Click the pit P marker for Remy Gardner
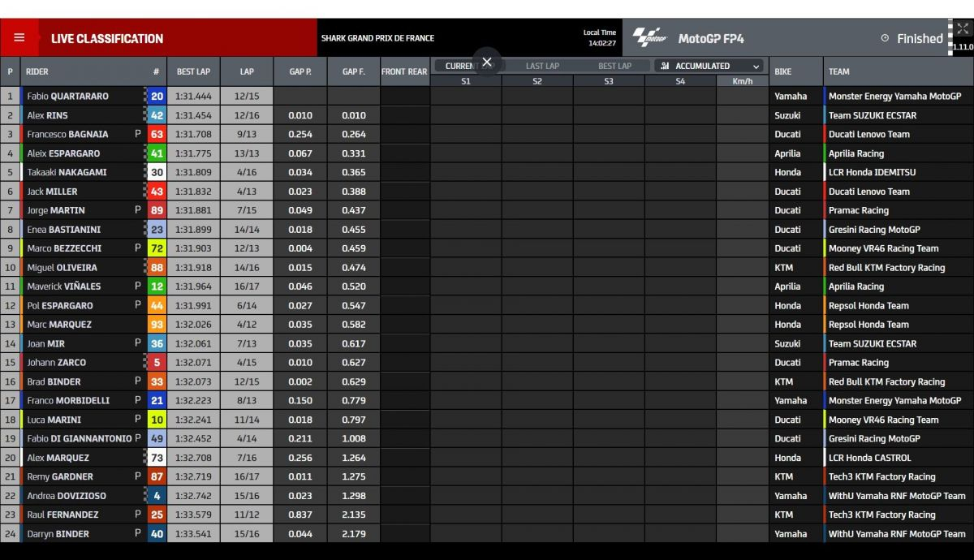Image resolution: width=974 pixels, height=560 pixels. (138, 476)
